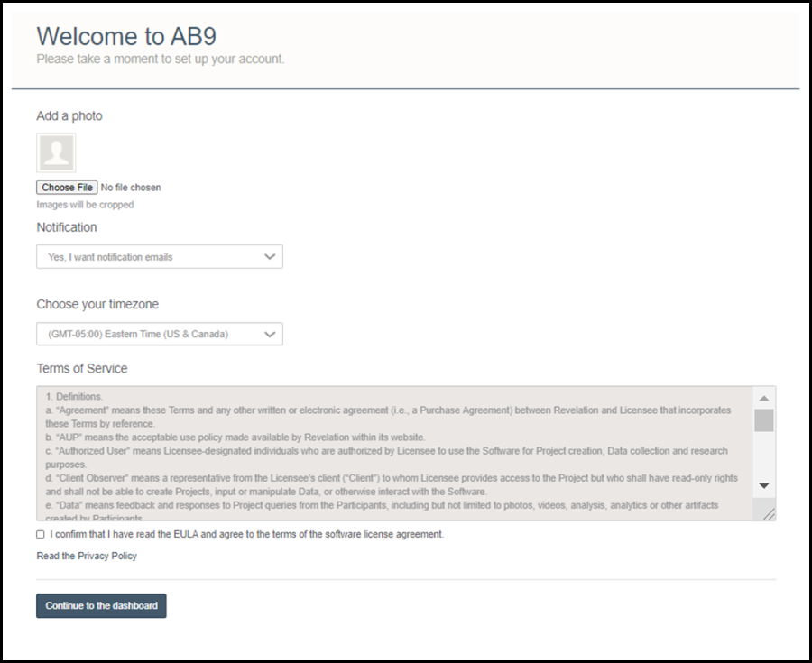
Task: Open the Notification emails dropdown
Action: click(x=160, y=257)
